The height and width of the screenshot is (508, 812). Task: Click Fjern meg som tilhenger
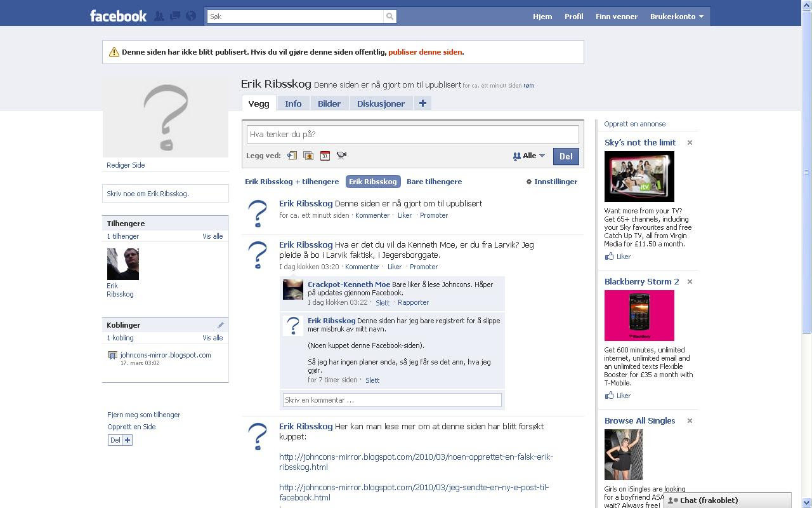(x=144, y=415)
